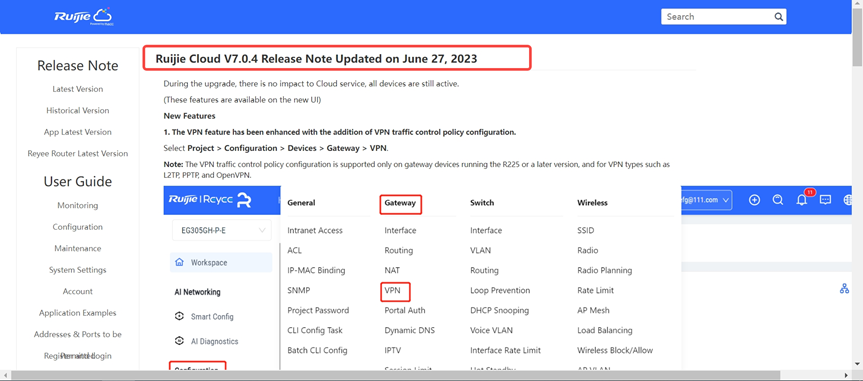Screen dimensions: 863x381
Task: Click the Ruijie Cloud logo in header
Action: pos(84,17)
